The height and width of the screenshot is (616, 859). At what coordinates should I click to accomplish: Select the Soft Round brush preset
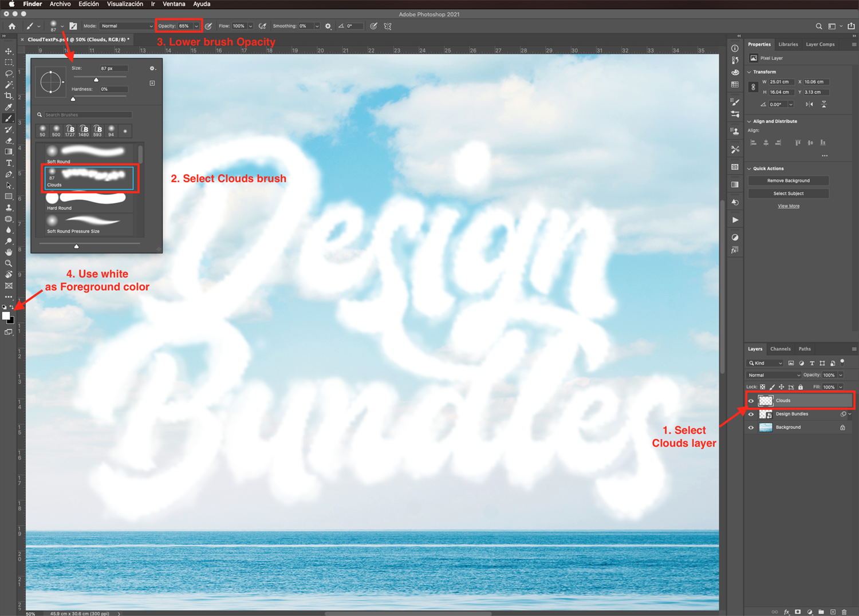89,154
